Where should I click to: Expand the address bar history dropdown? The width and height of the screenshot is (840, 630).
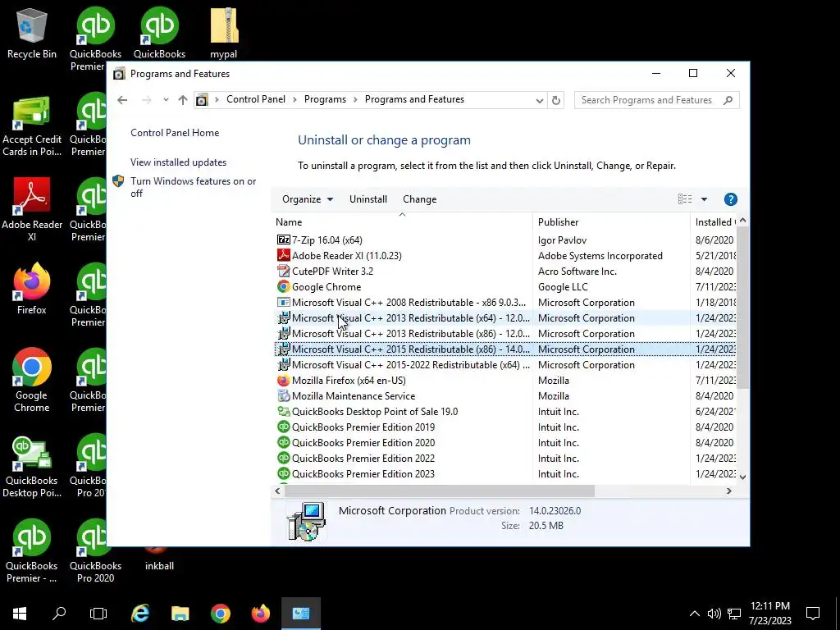pyautogui.click(x=540, y=100)
